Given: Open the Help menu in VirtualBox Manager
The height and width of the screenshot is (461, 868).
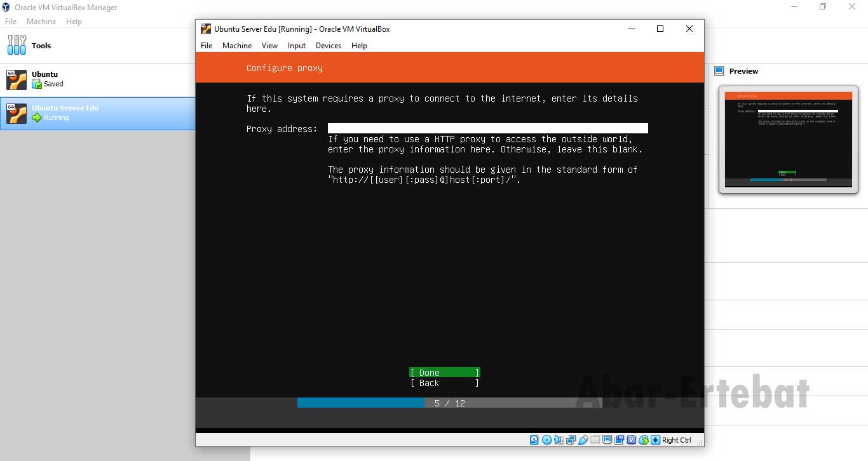Looking at the screenshot, I should pyautogui.click(x=74, y=22).
